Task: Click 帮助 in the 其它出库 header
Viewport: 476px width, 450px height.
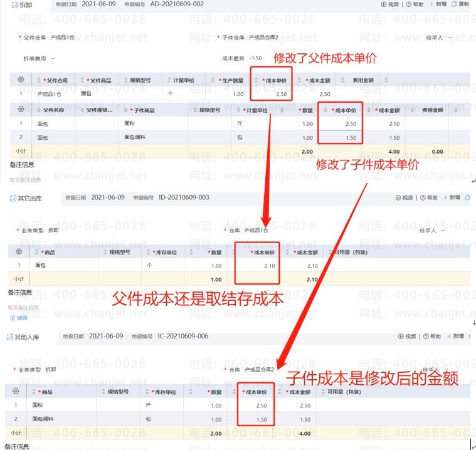Action: [428, 198]
